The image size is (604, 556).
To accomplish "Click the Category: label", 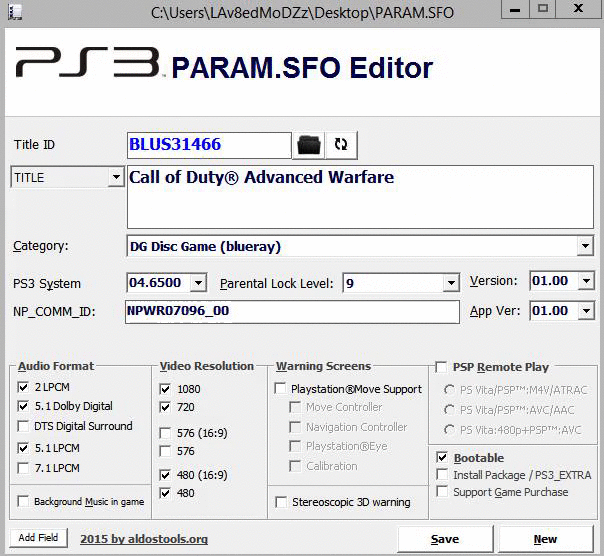I will [x=40, y=246].
